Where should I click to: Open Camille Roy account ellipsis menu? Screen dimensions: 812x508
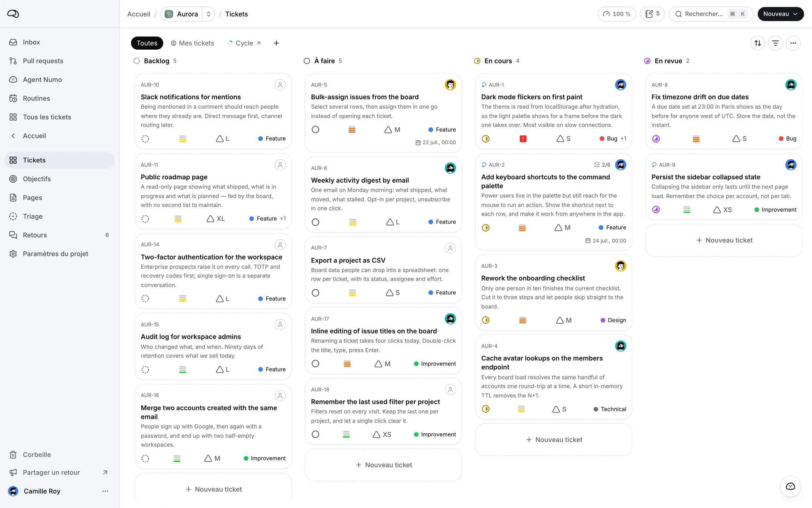point(105,491)
